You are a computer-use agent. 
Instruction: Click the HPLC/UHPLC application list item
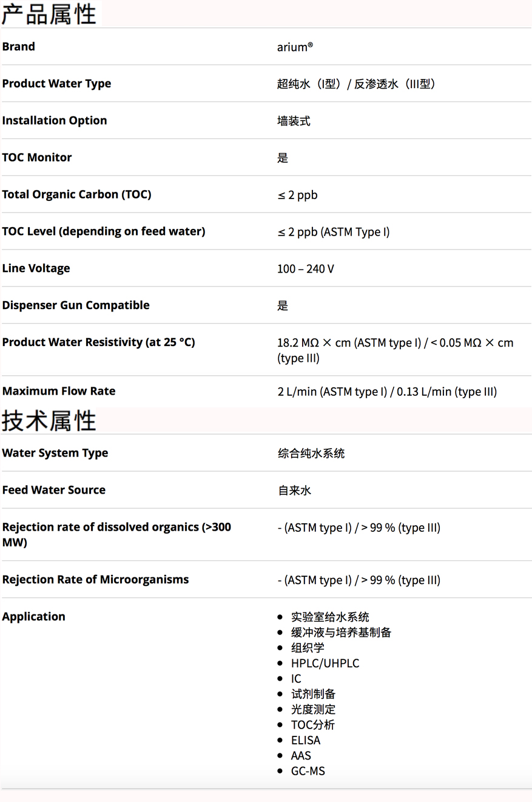click(x=325, y=664)
